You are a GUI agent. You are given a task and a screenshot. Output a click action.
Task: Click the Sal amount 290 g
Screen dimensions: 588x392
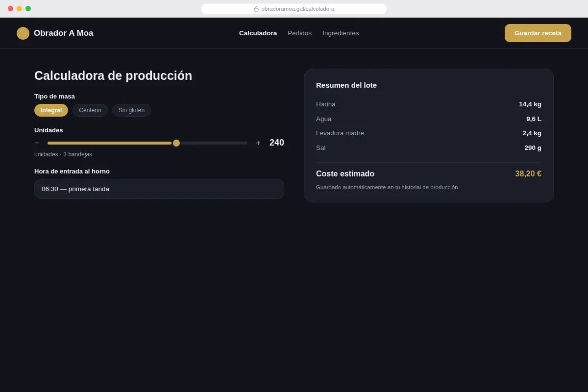point(533,147)
